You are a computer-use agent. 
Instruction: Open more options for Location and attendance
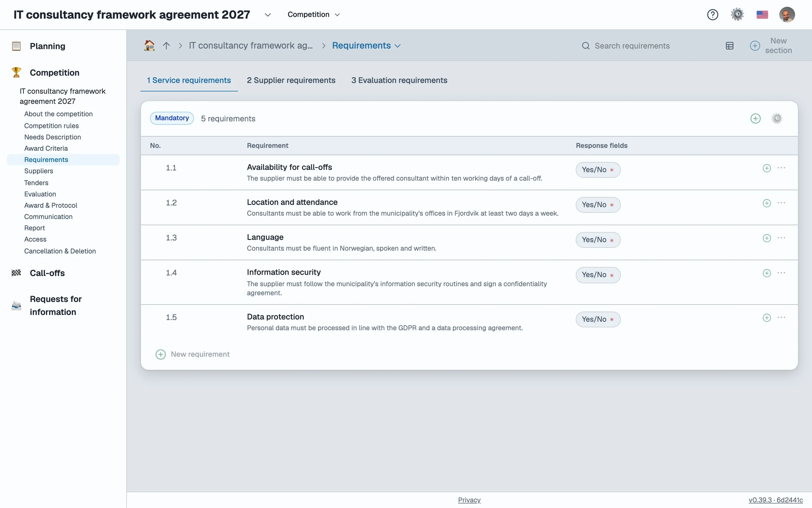point(781,203)
